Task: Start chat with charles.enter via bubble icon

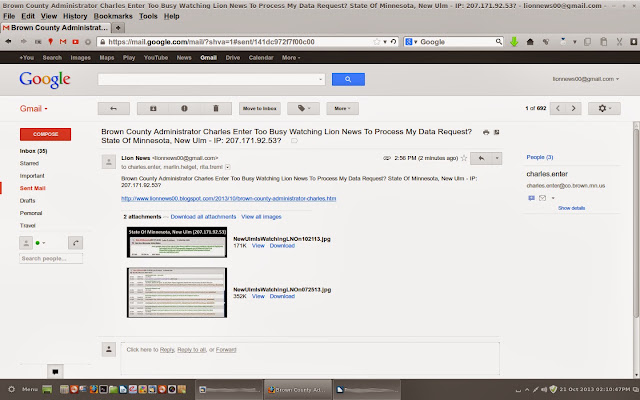Action: (531, 198)
